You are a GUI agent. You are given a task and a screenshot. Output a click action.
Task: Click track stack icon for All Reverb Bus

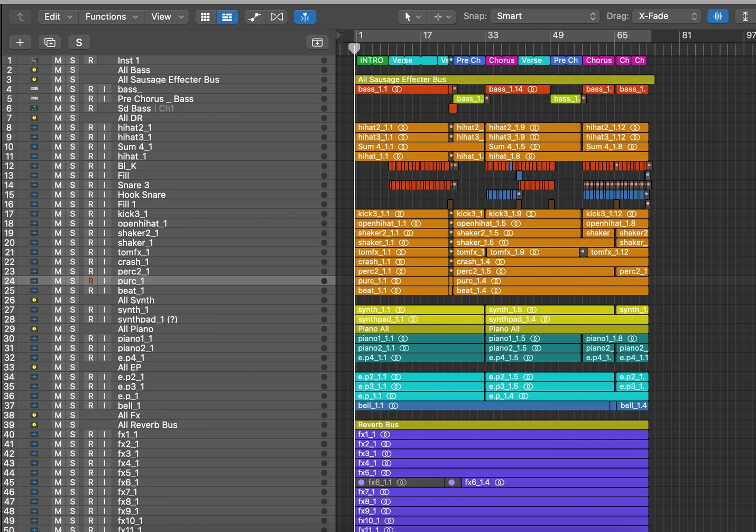click(34, 425)
